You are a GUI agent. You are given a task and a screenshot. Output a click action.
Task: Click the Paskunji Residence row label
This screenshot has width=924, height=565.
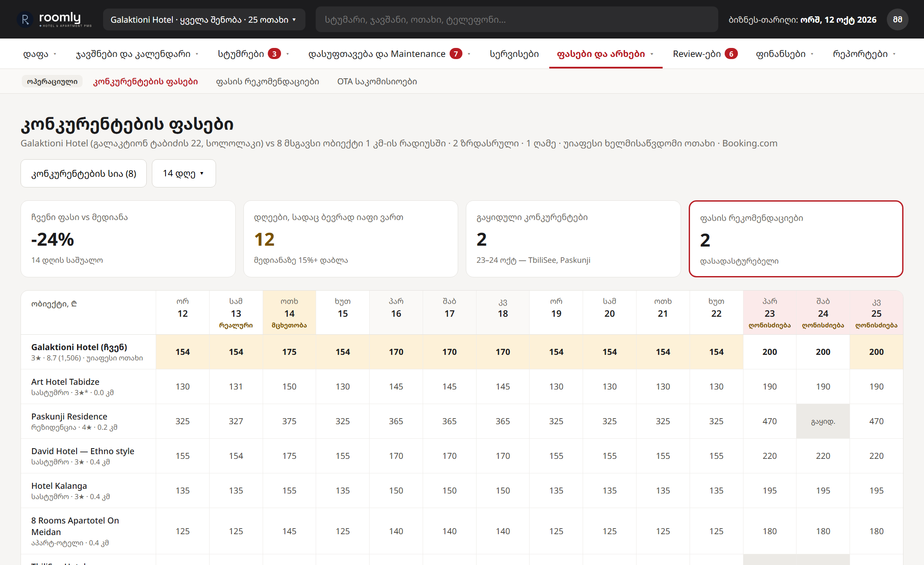click(88, 421)
